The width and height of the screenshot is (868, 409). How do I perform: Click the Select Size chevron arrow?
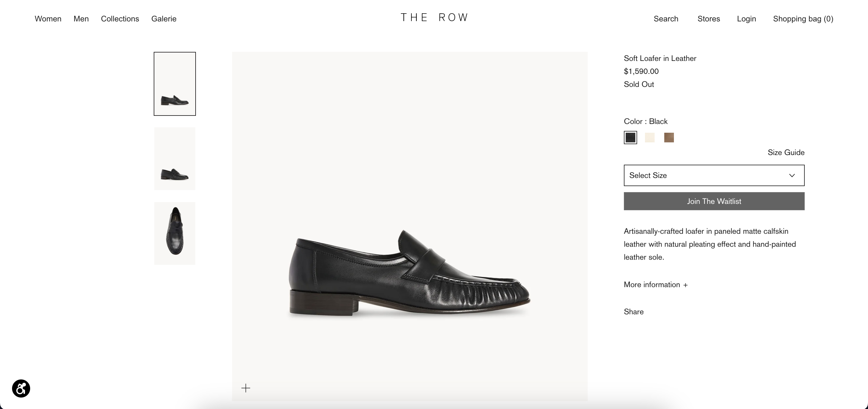click(792, 175)
